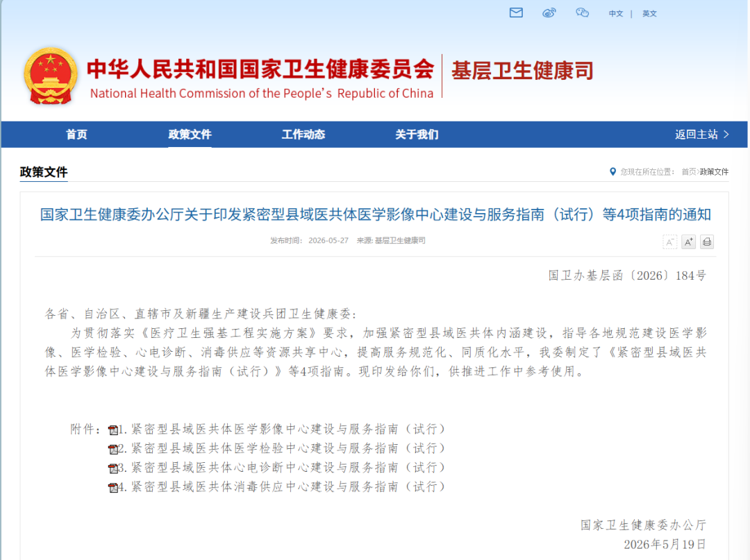Click the publish date 2026-05-27
Viewport: 750px width, 560px height.
(x=328, y=240)
